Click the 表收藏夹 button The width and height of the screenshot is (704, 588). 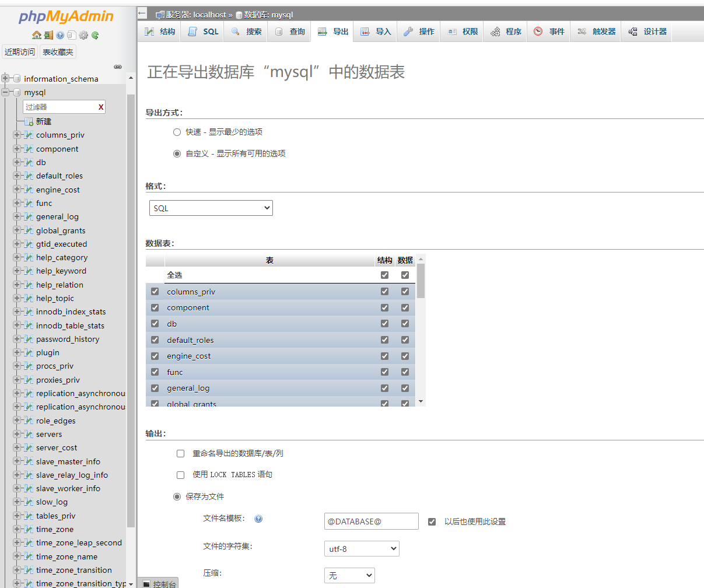58,52
